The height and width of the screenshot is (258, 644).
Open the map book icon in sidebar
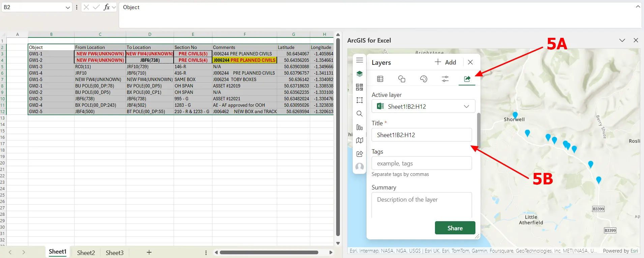coord(359,140)
